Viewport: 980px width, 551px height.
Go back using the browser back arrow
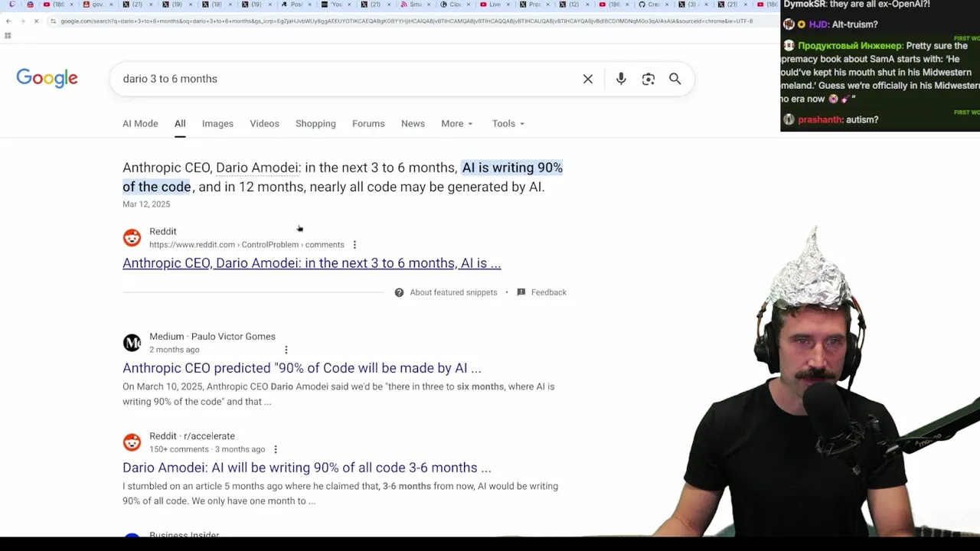pyautogui.click(x=8, y=21)
